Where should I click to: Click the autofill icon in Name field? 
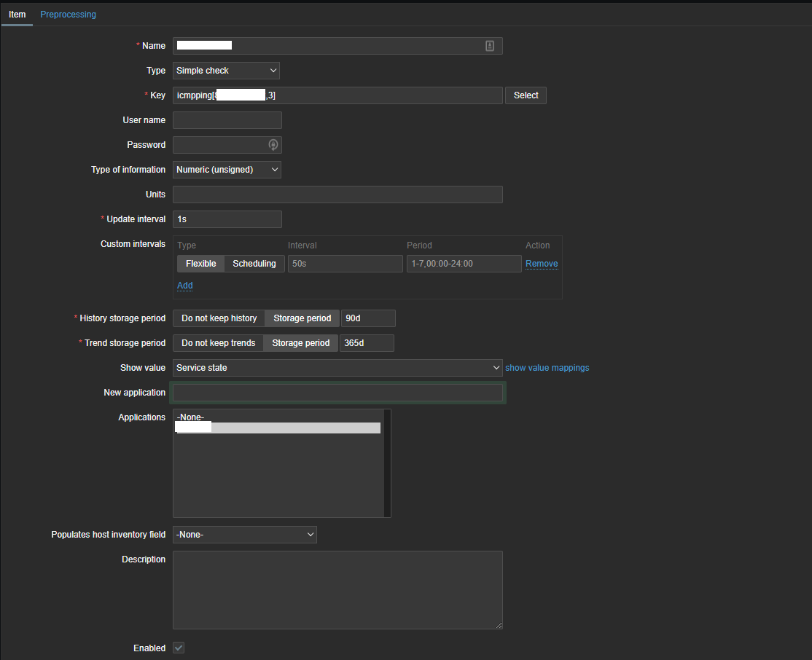click(x=490, y=46)
